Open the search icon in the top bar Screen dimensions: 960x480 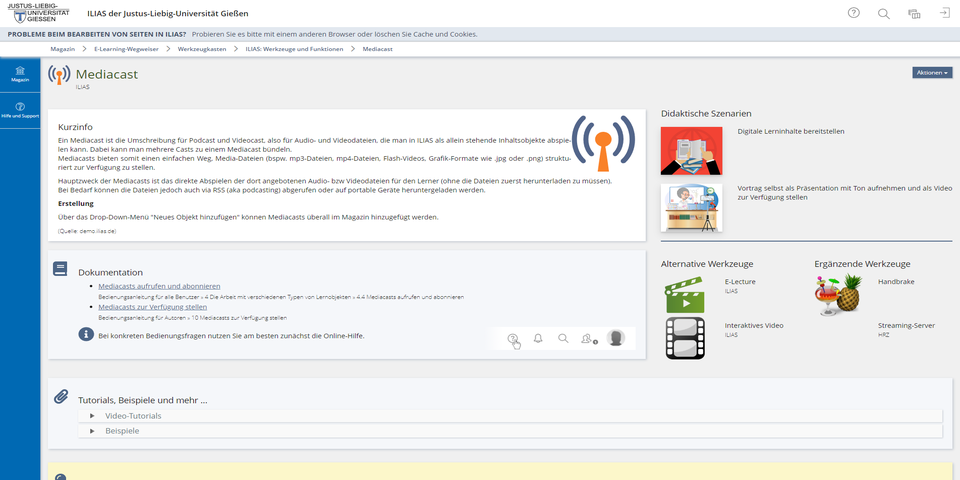click(883, 13)
